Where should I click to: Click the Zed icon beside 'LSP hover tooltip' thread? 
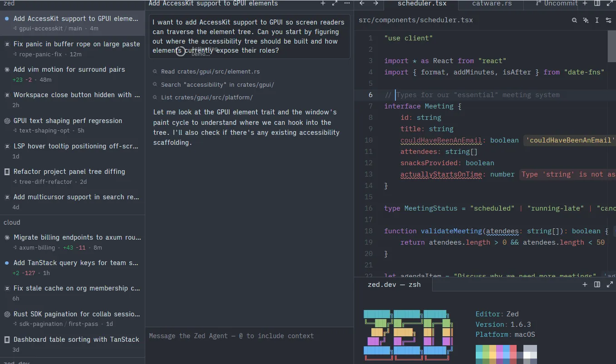7,146
